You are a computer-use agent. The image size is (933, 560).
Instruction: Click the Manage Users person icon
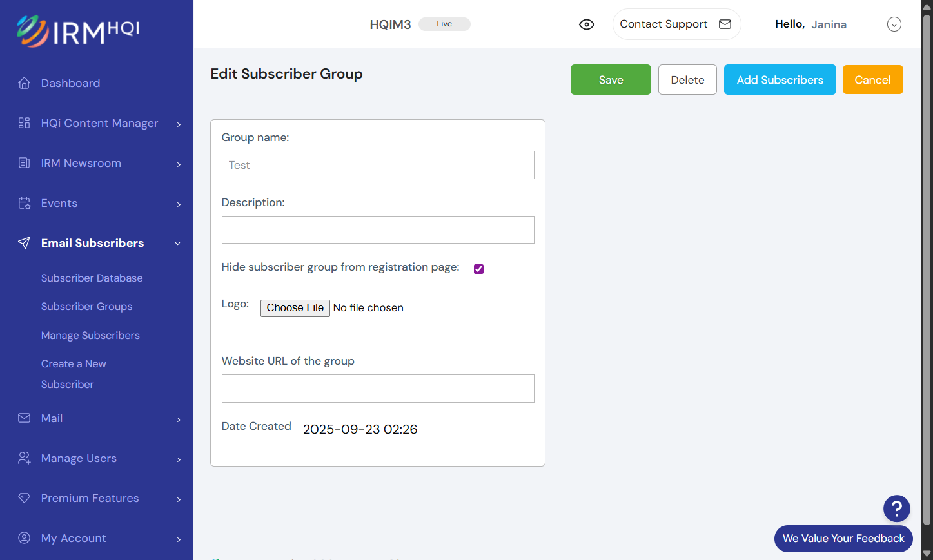[25, 458]
